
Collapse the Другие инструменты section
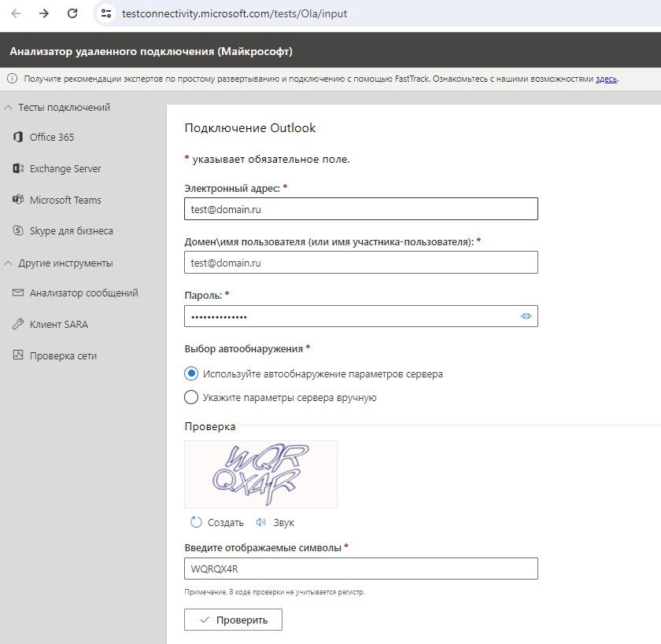point(9,263)
